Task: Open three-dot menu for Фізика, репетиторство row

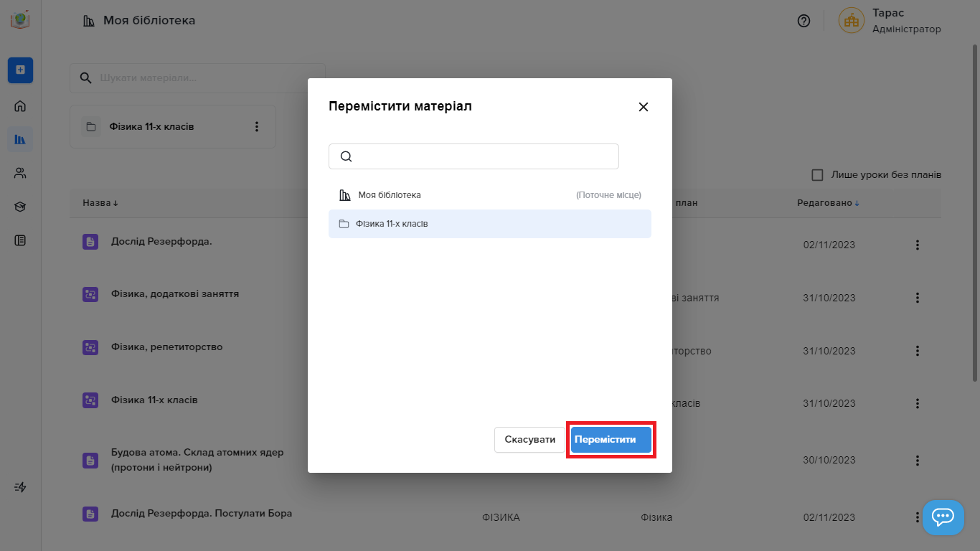Action: click(x=917, y=352)
